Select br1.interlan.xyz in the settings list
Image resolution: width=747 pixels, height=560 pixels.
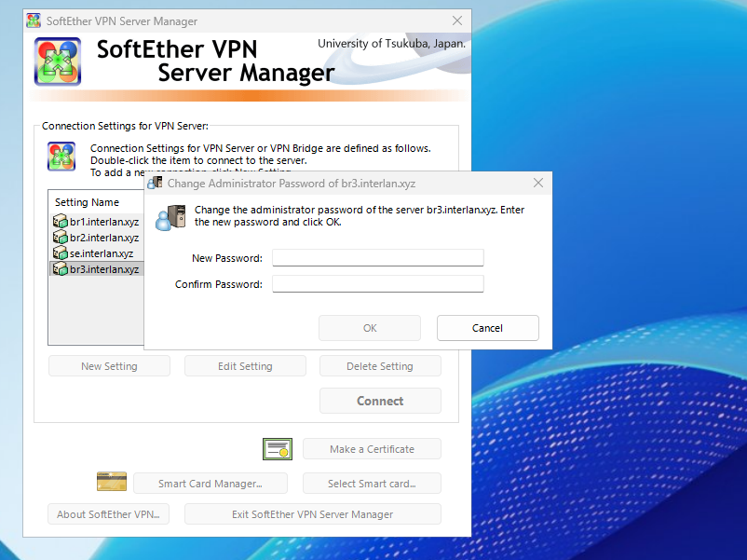[x=97, y=222]
